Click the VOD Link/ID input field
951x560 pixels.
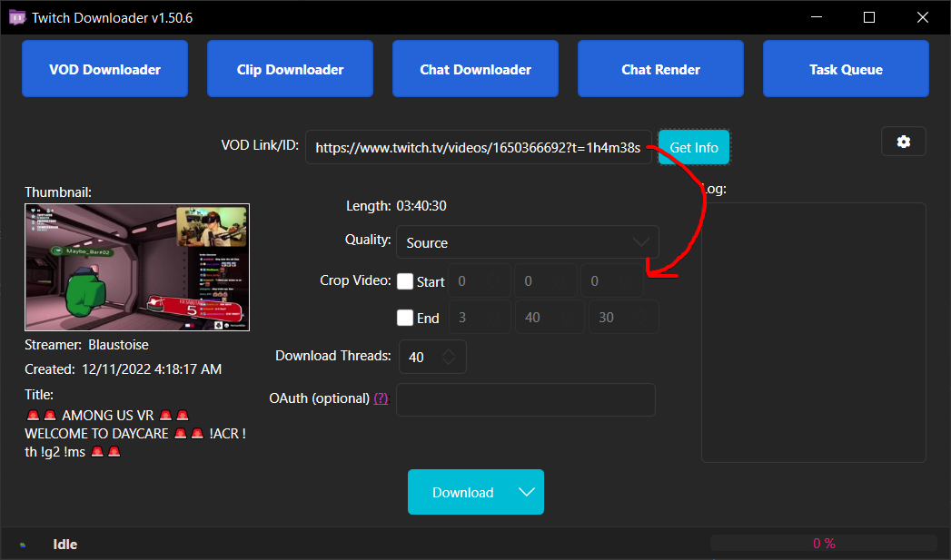point(479,147)
